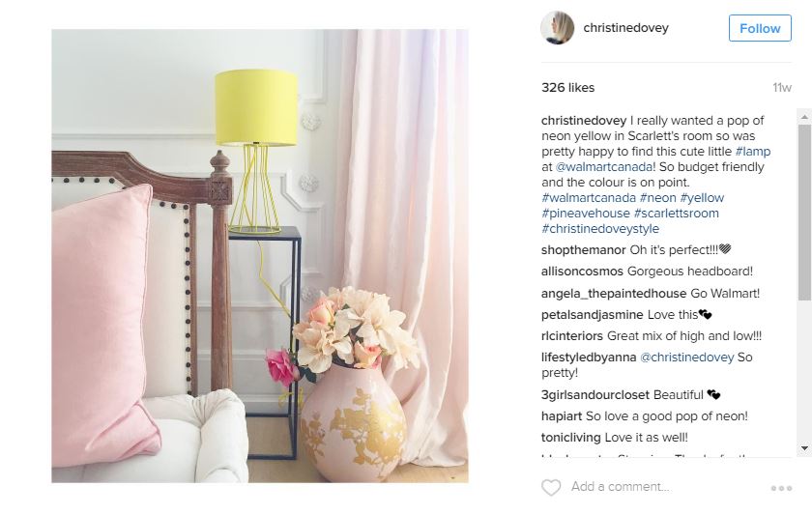Like the post with the heart icon

[551, 487]
